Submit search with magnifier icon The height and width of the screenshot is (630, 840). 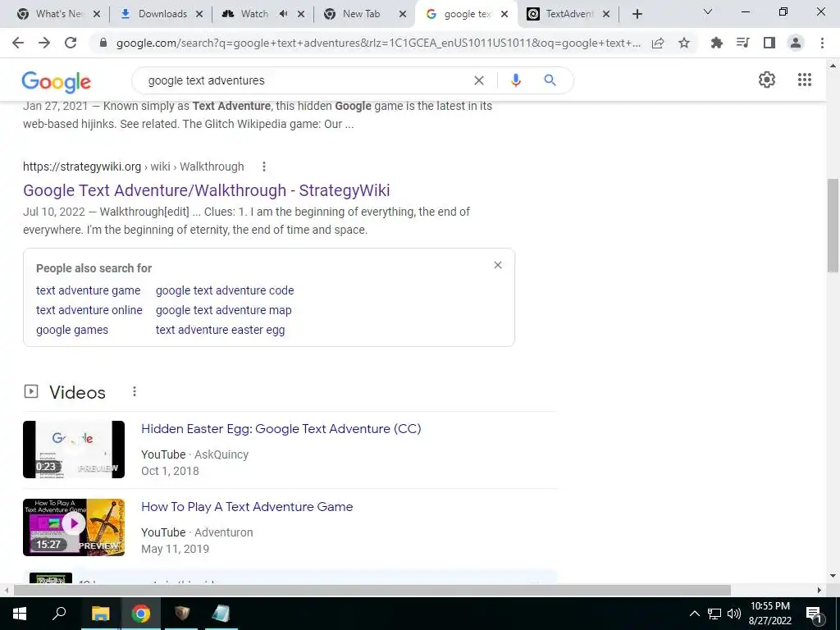click(550, 80)
